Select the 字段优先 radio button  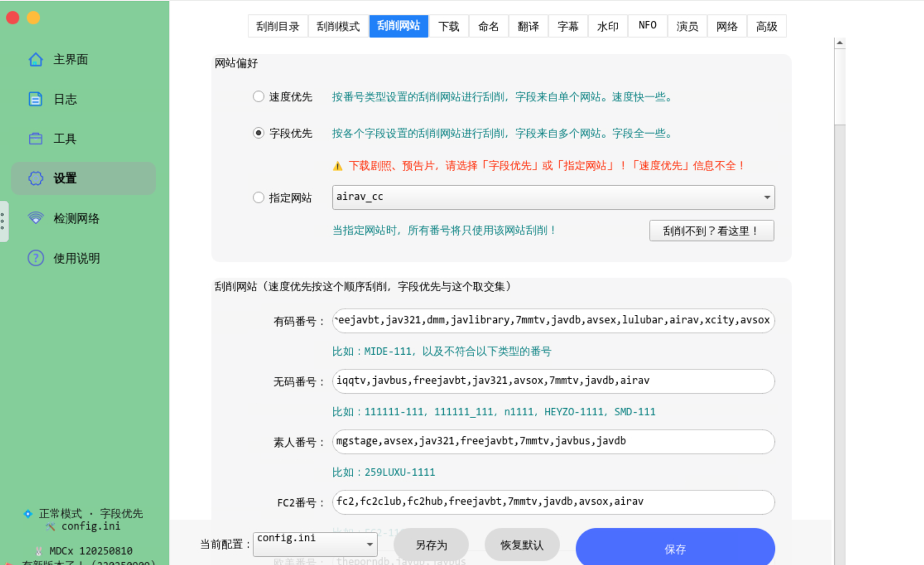pos(258,133)
